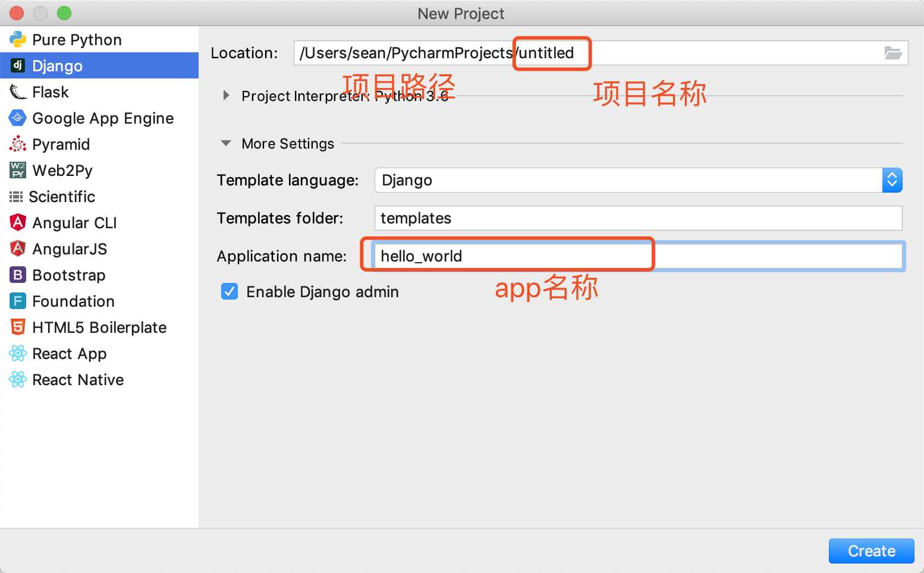Pick Angular CLI project type

coord(99,222)
